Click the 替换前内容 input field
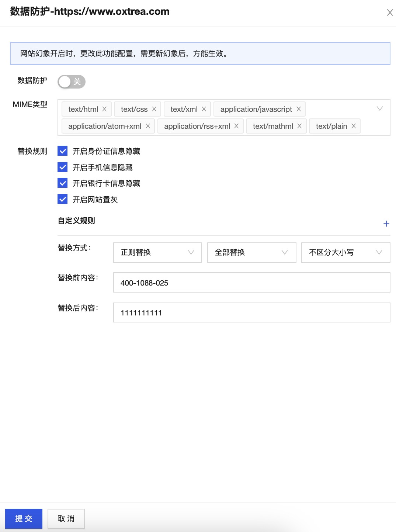Image resolution: width=396 pixels, height=532 pixels. point(251,283)
